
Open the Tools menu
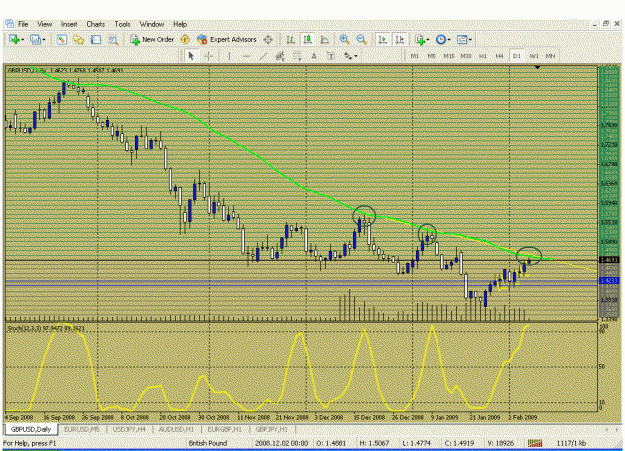click(122, 24)
